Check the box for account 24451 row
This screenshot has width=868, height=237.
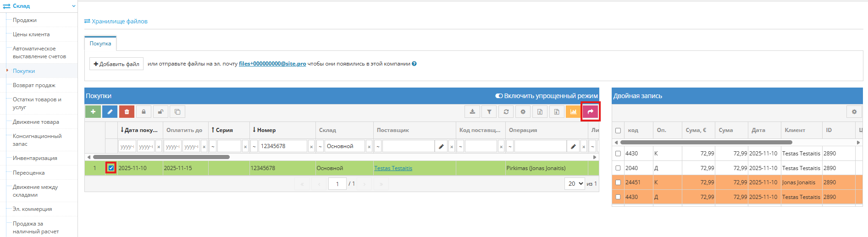[x=618, y=182]
